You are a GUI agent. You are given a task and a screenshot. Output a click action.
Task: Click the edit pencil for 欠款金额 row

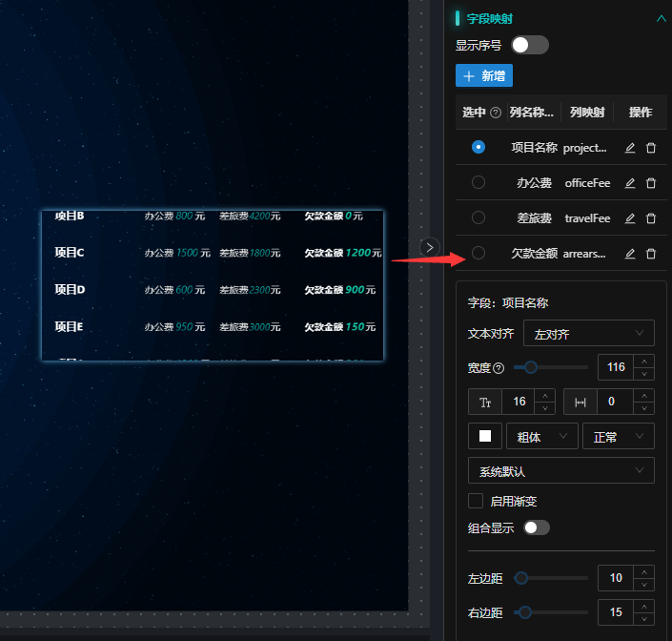pos(629,254)
